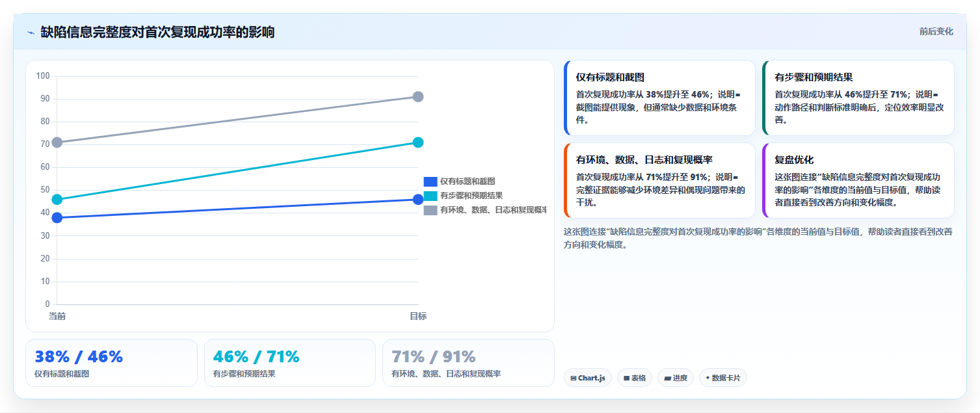Viewport: 980px width, 413px height.
Task: Click the Chart.js tag
Action: tap(588, 378)
